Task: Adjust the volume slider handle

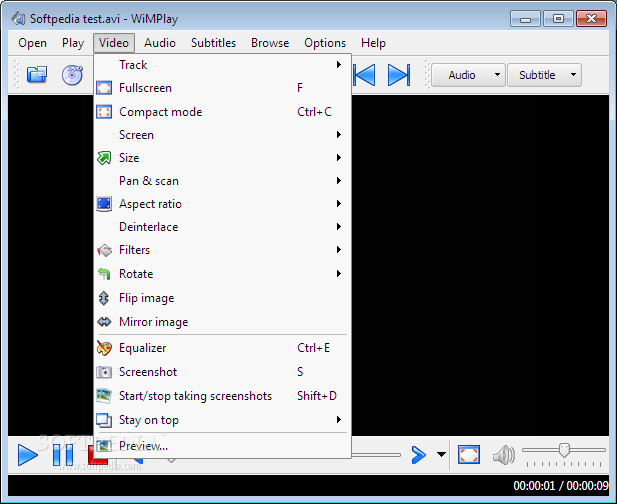Action: tap(564, 450)
